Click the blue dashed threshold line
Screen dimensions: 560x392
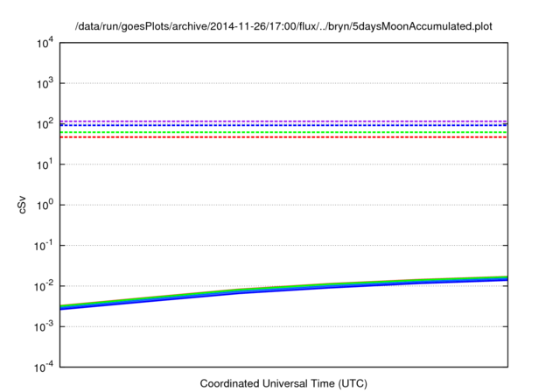pos(283,125)
